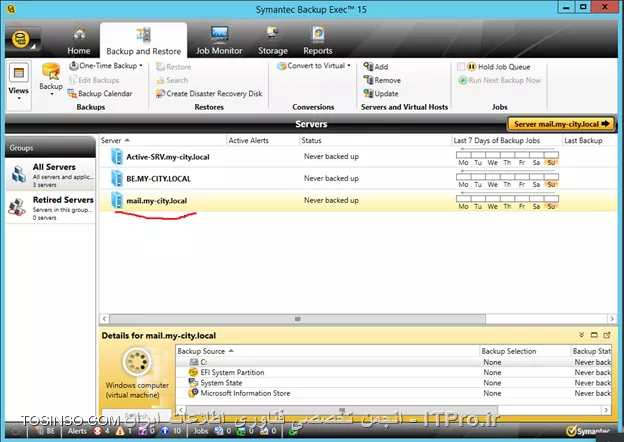Sort by the Server column header
Image resolution: width=624 pixels, height=442 pixels.
[162, 140]
